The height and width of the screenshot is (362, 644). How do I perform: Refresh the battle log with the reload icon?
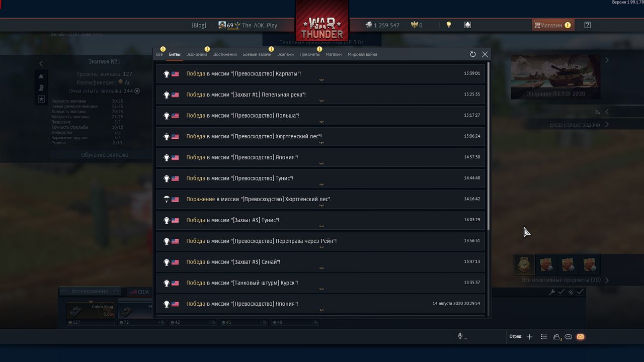pos(472,54)
